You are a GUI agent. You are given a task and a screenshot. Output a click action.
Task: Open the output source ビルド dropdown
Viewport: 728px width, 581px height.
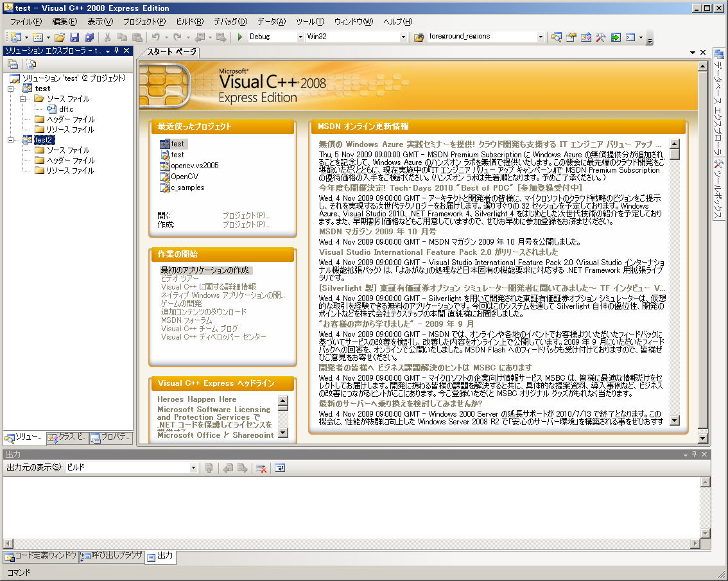[x=193, y=468]
